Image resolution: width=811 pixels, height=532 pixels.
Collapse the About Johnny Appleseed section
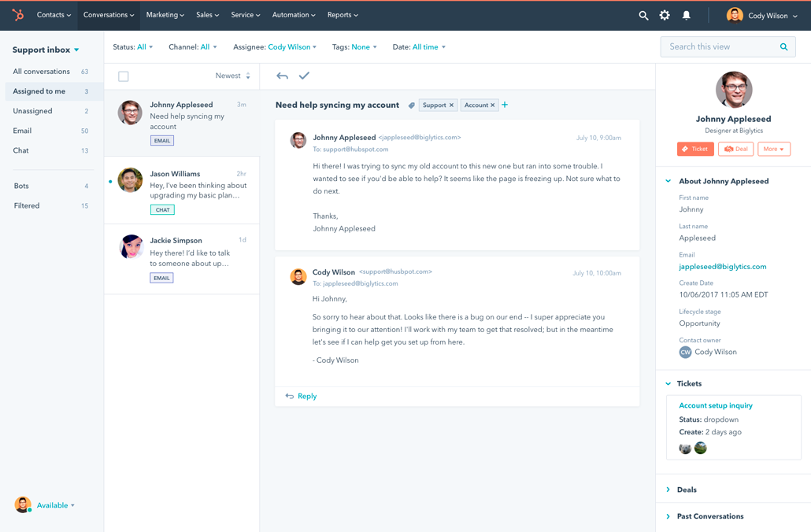[668, 181]
